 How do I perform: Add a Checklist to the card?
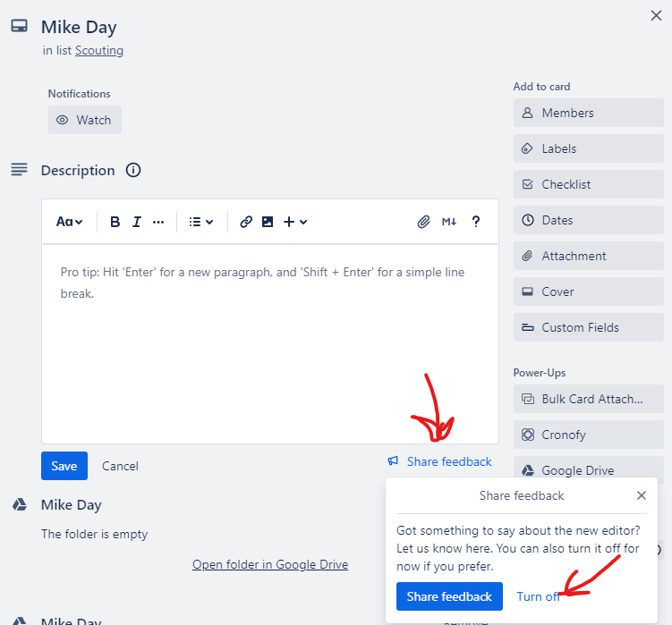[589, 184]
